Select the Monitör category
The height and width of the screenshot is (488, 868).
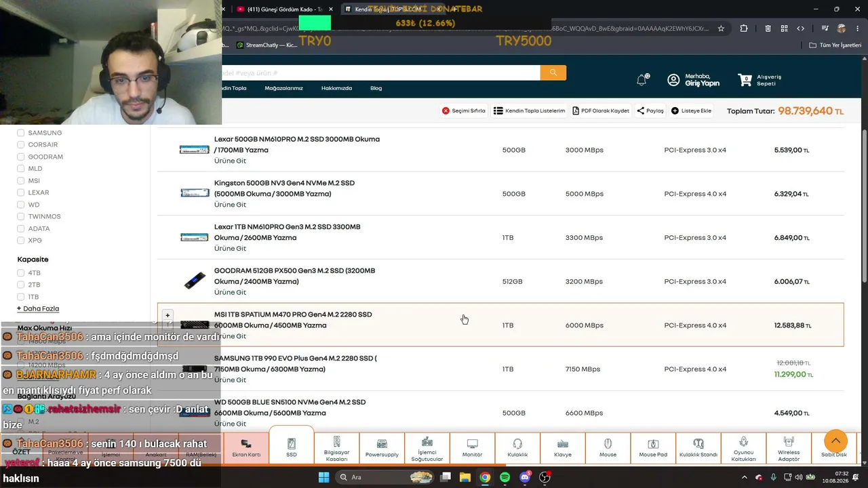pyautogui.click(x=472, y=448)
